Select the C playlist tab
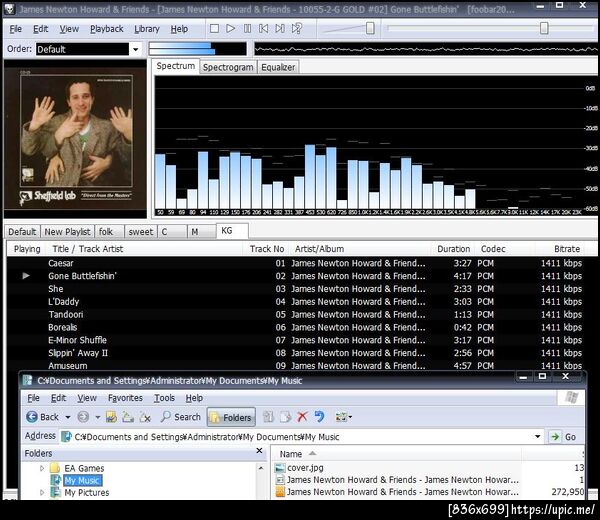The width and height of the screenshot is (600, 520). tap(172, 232)
